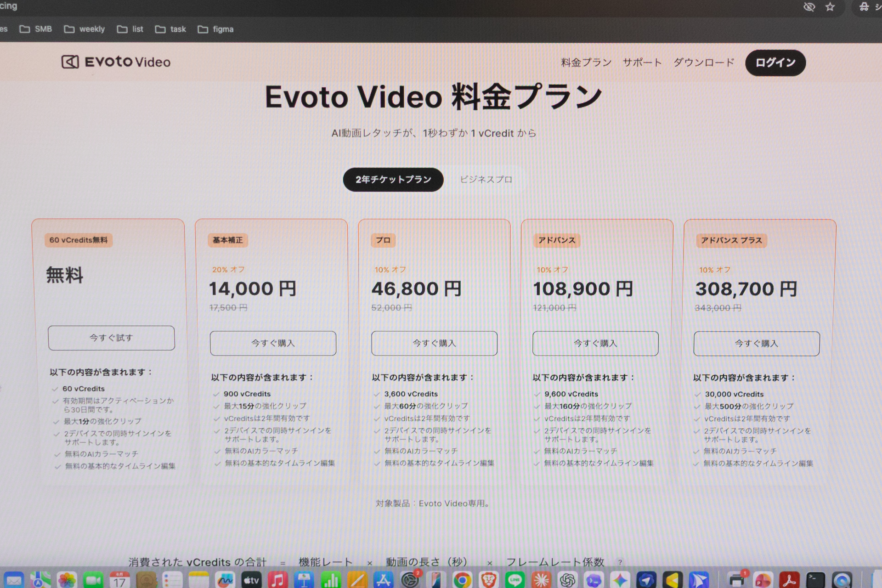Open Brave browser from the Dock
Viewport: 882px width, 588px height.
489,580
